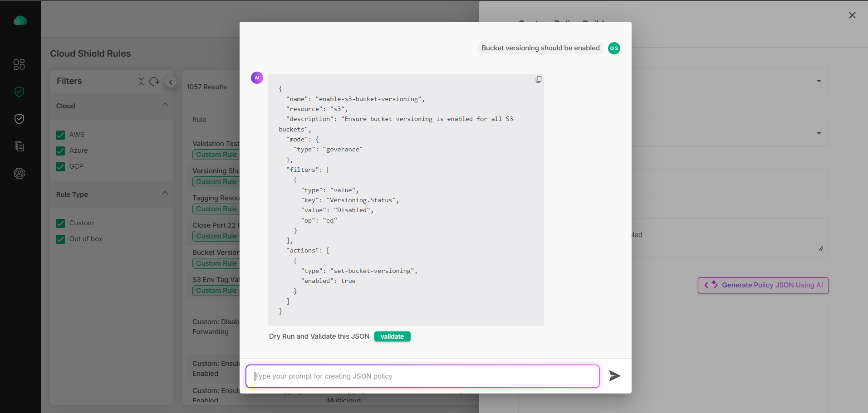Screen dimensions: 868x413
Task: Collapse the Filters side panel arrow
Action: pos(171,82)
